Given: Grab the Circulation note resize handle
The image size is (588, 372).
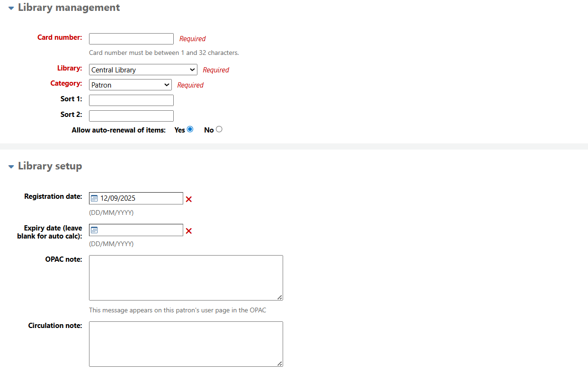Looking at the screenshot, I should [x=280, y=363].
